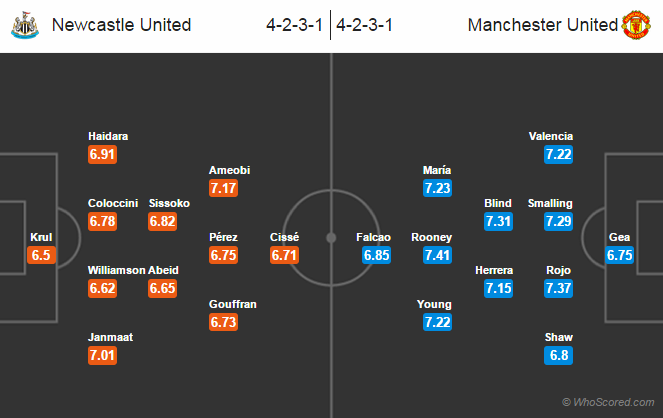The height and width of the screenshot is (418, 663).
Task: Click the Smalling player label
Action: tap(550, 203)
